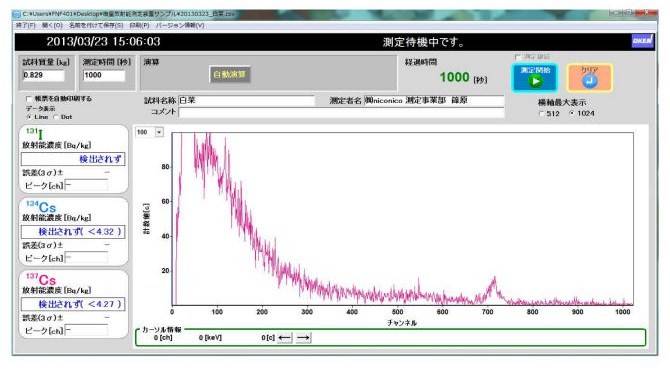
Task: Click the 名前を付けて保存(S) menu item
Action: [96, 25]
